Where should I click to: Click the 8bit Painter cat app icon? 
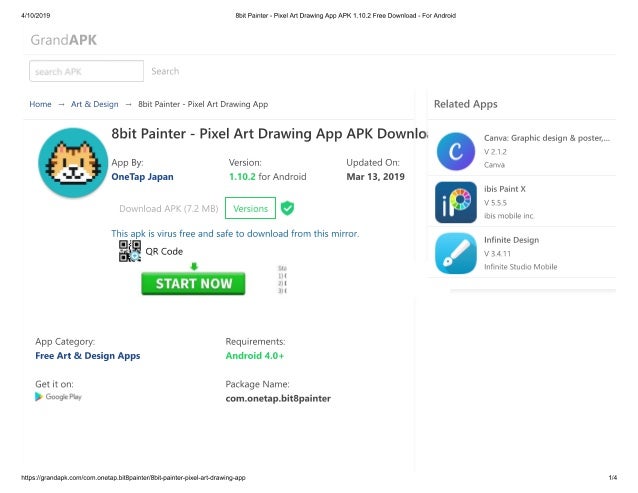tap(73, 163)
